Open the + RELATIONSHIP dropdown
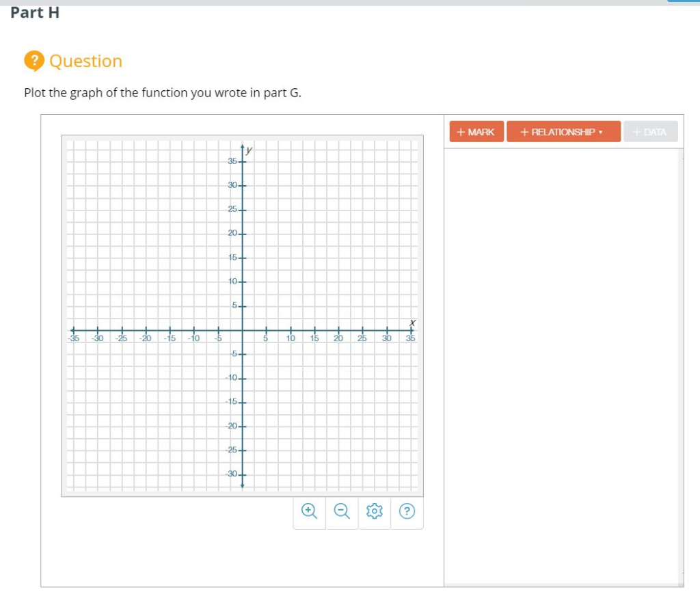700x596 pixels. click(x=563, y=131)
